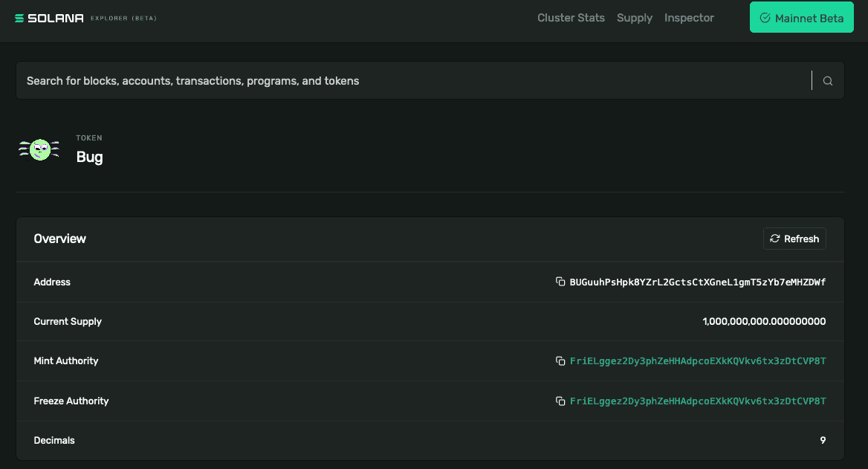
Task: Open the Inspector page
Action: 689,18
